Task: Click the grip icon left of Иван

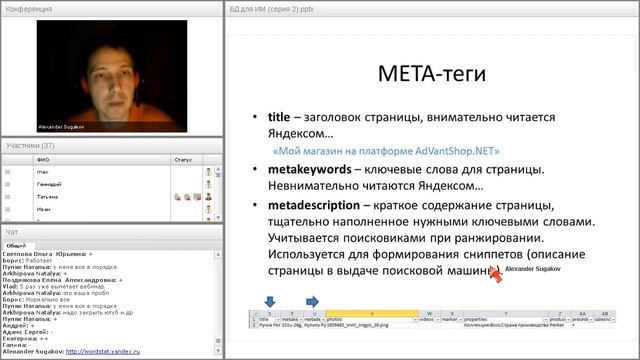Action: pyautogui.click(x=7, y=209)
